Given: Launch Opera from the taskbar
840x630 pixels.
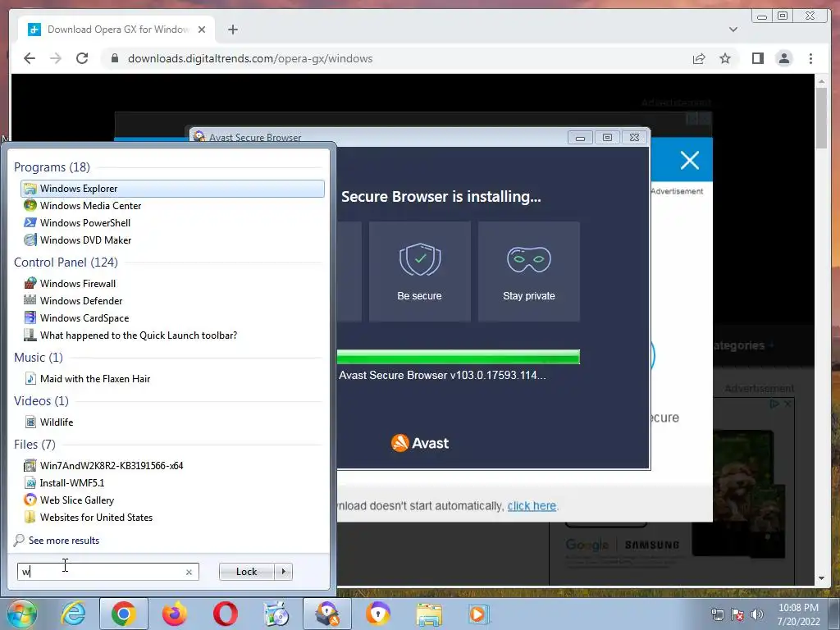Looking at the screenshot, I should point(226,614).
